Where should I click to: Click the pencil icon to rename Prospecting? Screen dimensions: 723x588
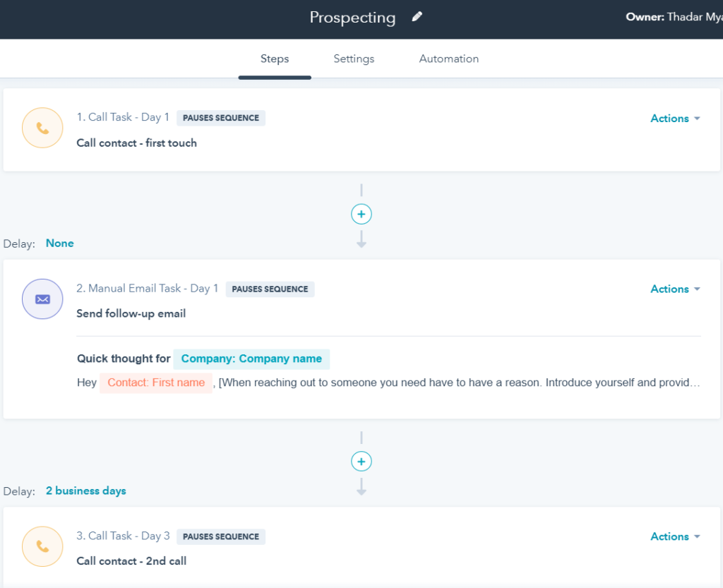point(417,17)
